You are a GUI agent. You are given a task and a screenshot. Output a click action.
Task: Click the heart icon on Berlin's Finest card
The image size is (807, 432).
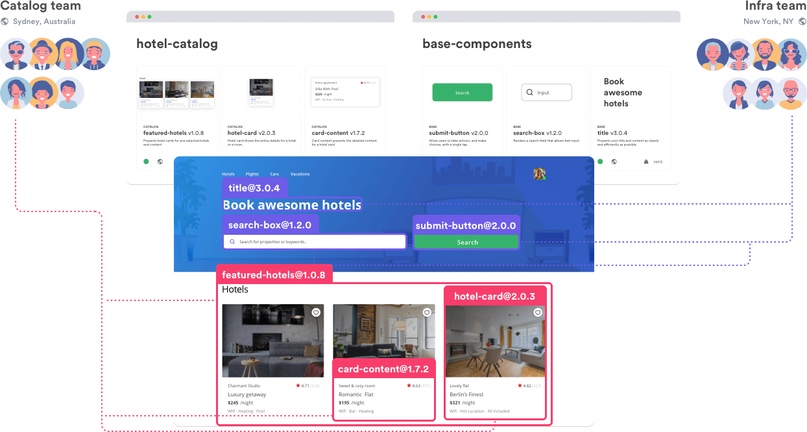(x=537, y=313)
